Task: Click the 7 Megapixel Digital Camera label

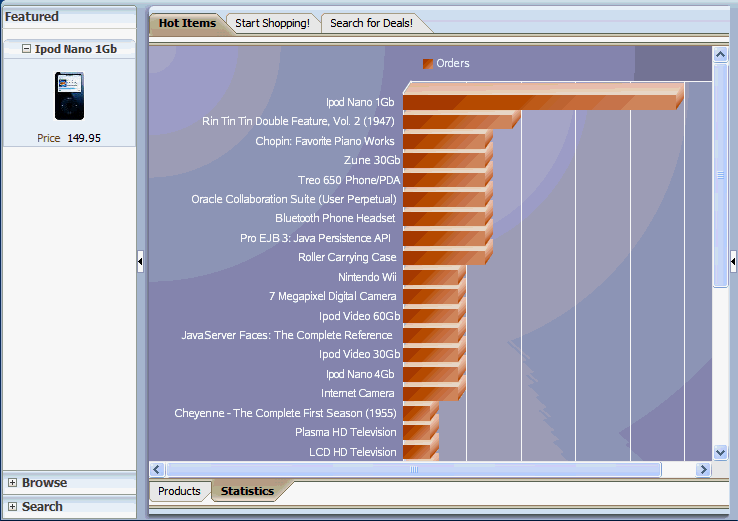Action: click(332, 297)
